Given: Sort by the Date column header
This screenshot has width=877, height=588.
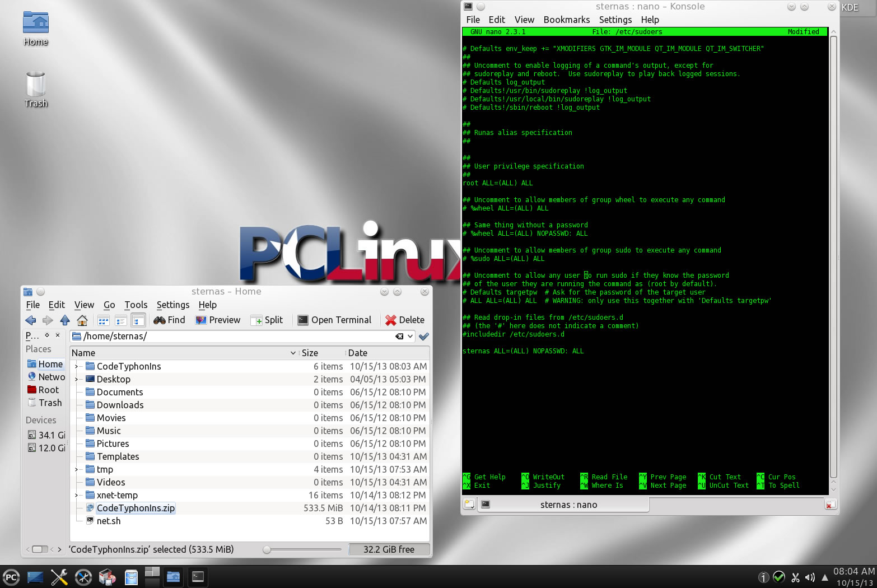Looking at the screenshot, I should (x=387, y=353).
